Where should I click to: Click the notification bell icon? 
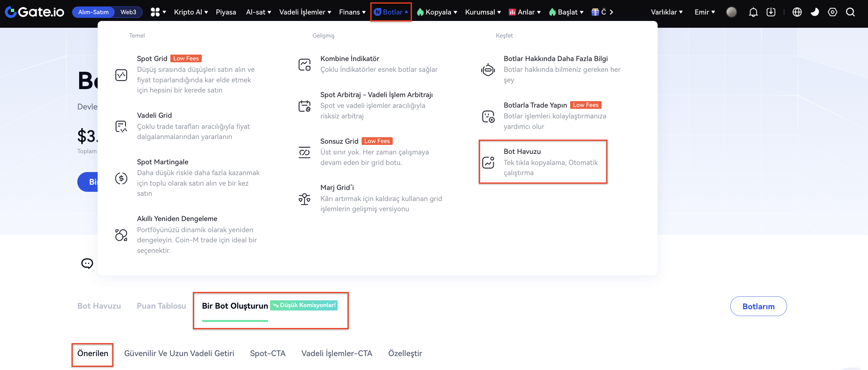click(753, 12)
